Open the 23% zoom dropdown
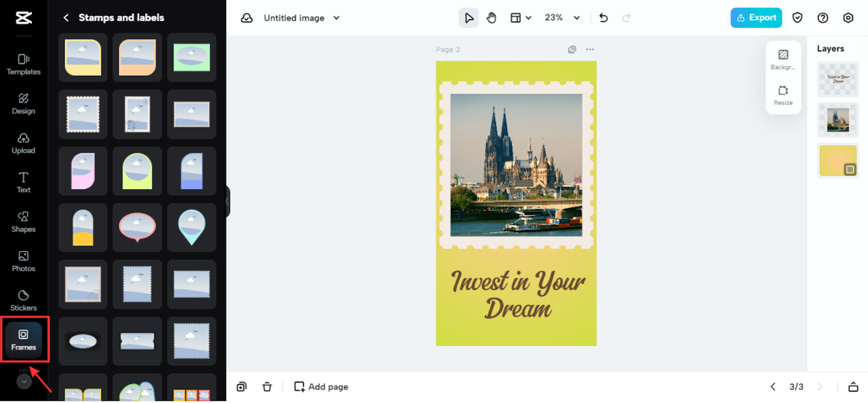Image resolution: width=868 pixels, height=403 pixels. (563, 18)
